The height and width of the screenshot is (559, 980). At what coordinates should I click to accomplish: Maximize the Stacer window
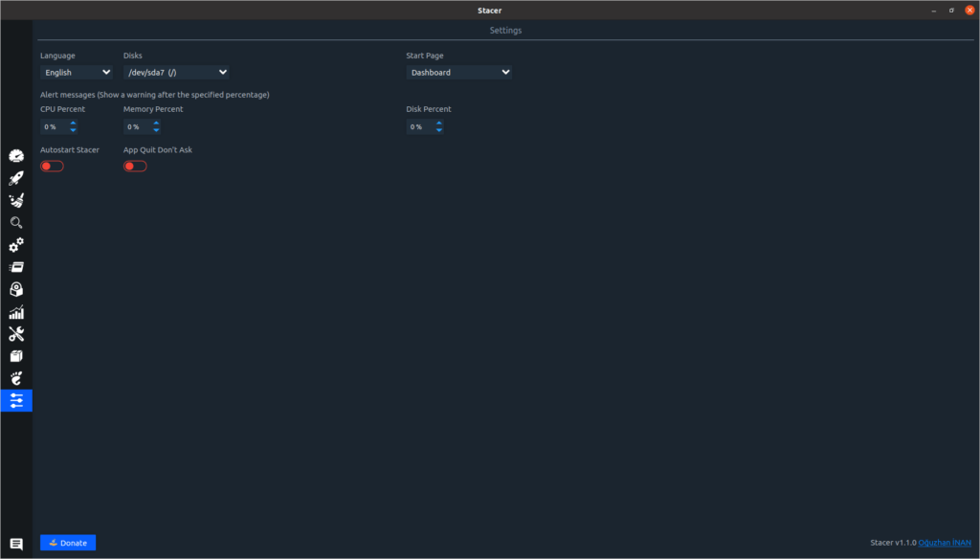(x=952, y=10)
